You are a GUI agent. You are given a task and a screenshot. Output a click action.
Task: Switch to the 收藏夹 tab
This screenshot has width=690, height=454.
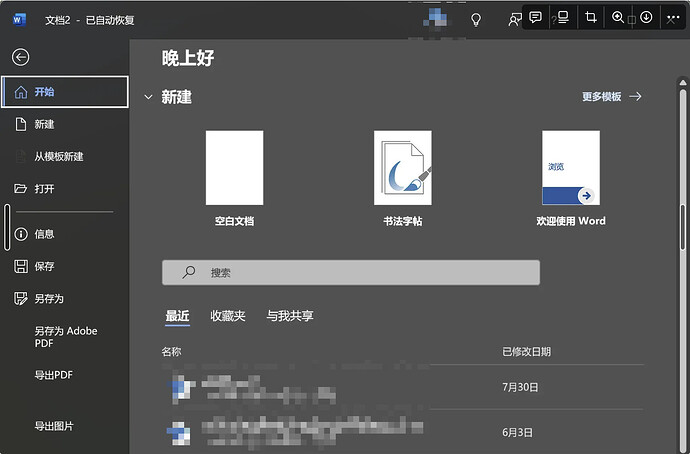[x=228, y=316]
